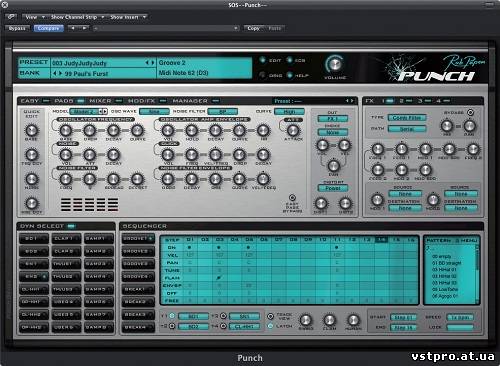Toggle Easy Page Bypass button

pos(292,198)
